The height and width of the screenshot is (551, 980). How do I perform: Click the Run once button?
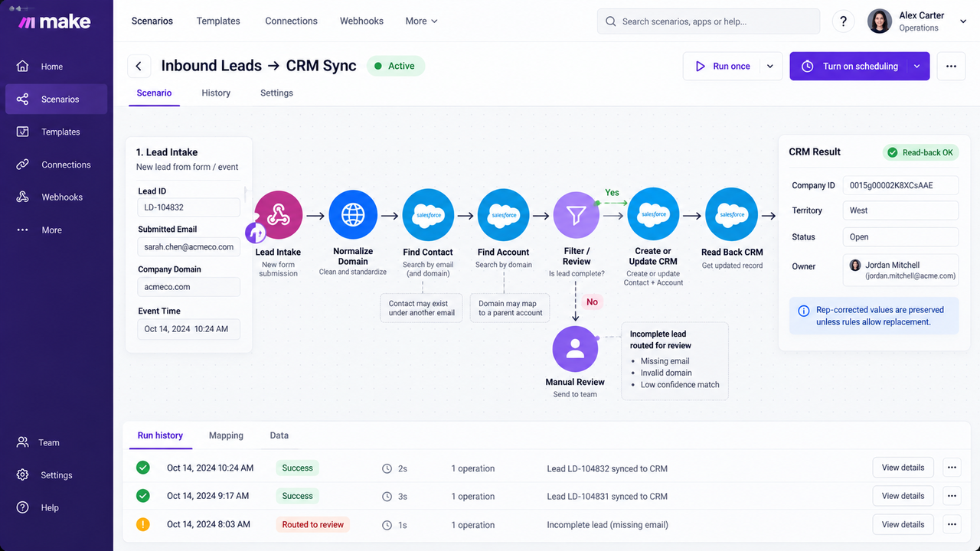[721, 67]
